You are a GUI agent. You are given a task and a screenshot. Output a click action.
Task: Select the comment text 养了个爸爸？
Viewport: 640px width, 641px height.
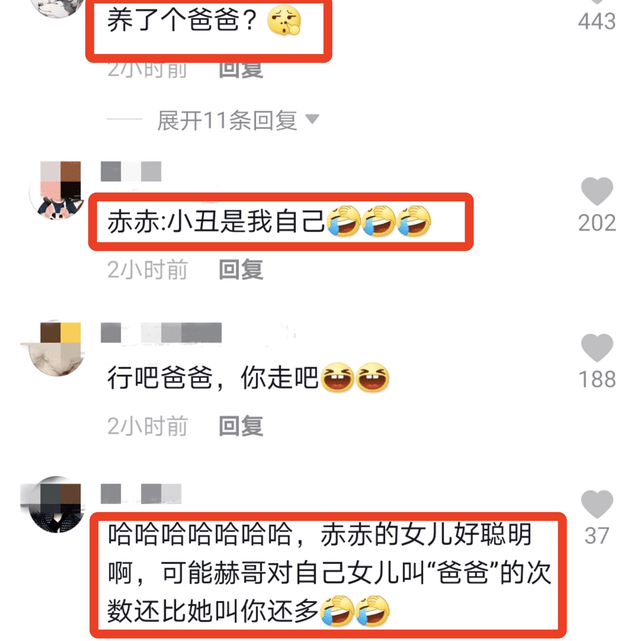pos(204,20)
